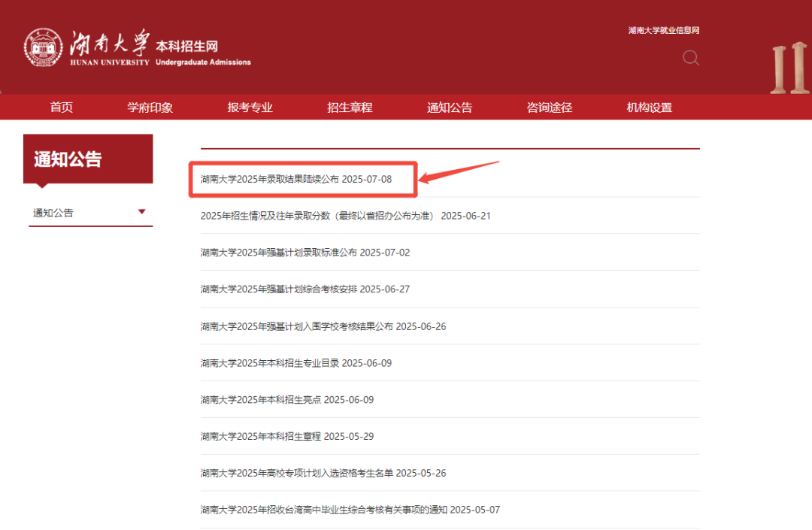Open the 招生章程 section

350,107
